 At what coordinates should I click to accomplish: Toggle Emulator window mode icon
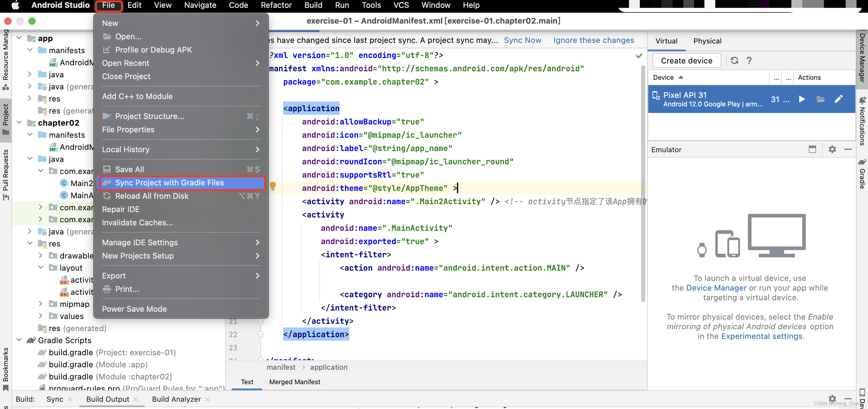tap(812, 149)
